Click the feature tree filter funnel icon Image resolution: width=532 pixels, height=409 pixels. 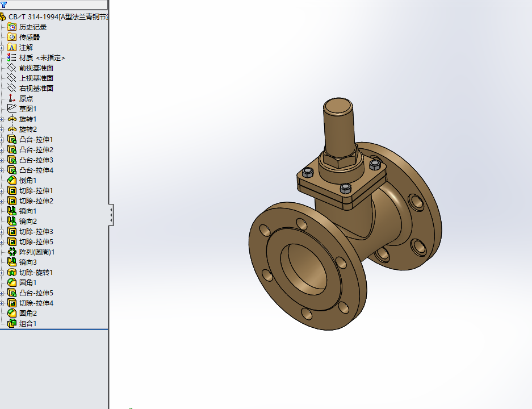click(3, 5)
